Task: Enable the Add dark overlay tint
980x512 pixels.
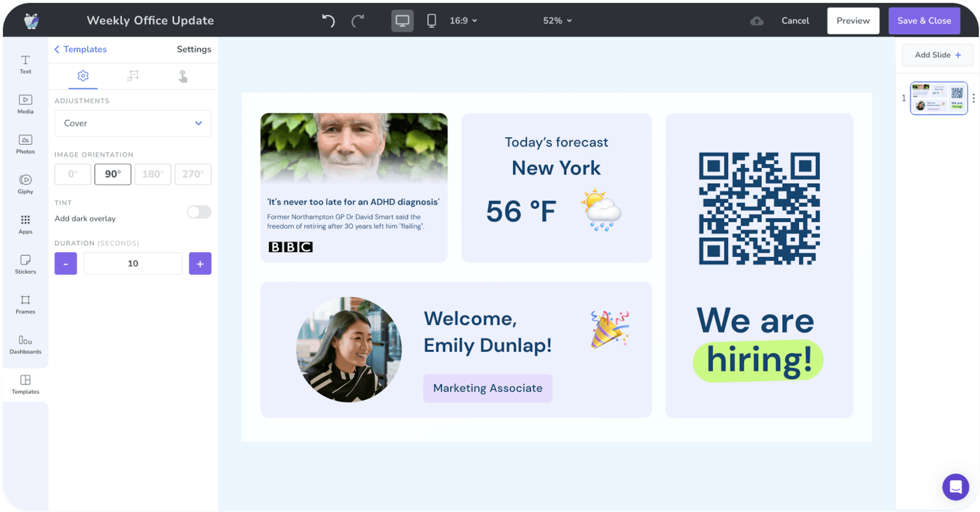Action: point(198,212)
